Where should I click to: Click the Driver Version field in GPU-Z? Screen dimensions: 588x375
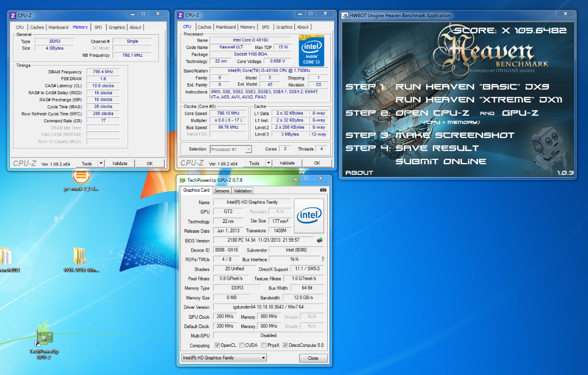[268, 307]
